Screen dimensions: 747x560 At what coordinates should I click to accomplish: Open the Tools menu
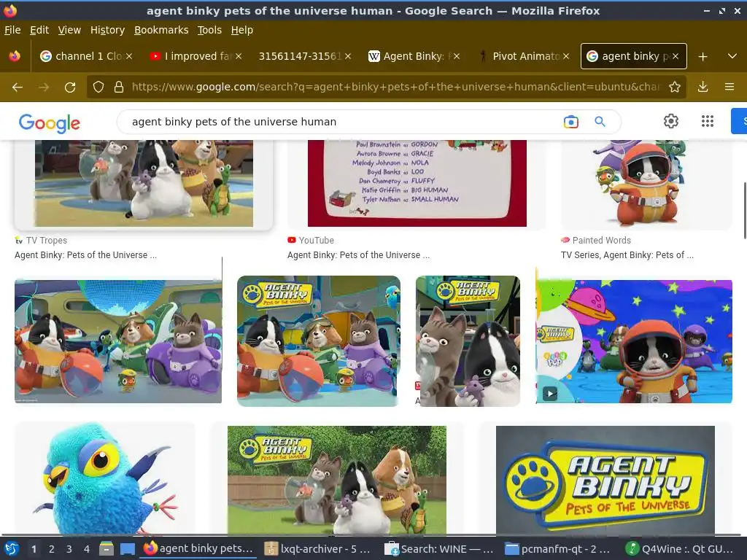[x=209, y=30]
